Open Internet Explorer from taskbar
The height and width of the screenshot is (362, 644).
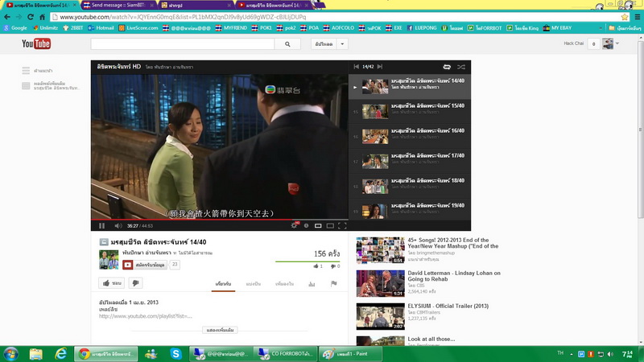61,354
